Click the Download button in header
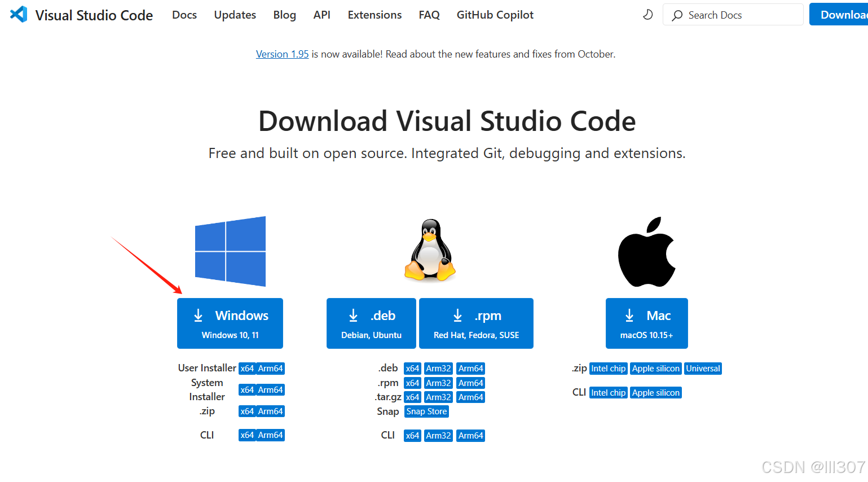The image size is (868, 482). click(839, 15)
